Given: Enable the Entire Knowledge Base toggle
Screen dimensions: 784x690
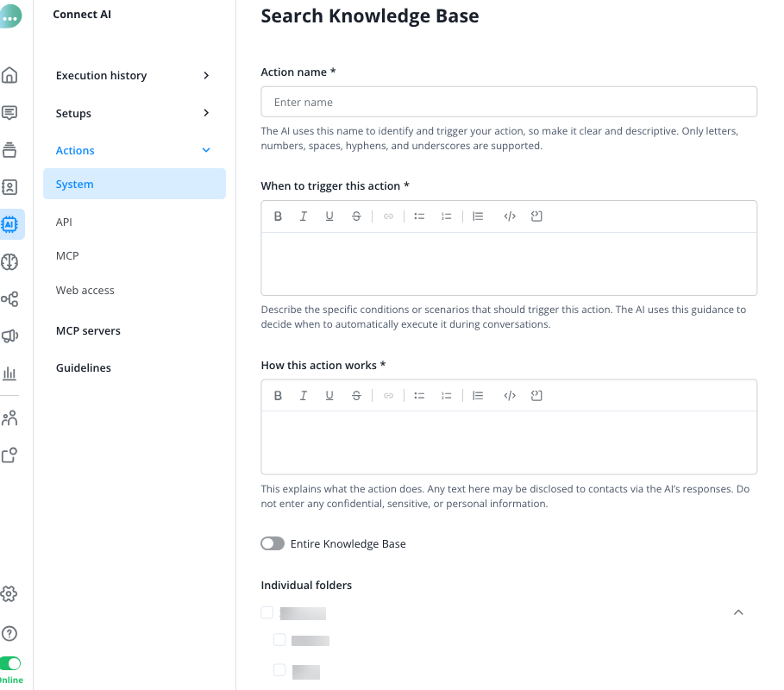Looking at the screenshot, I should tap(273, 544).
